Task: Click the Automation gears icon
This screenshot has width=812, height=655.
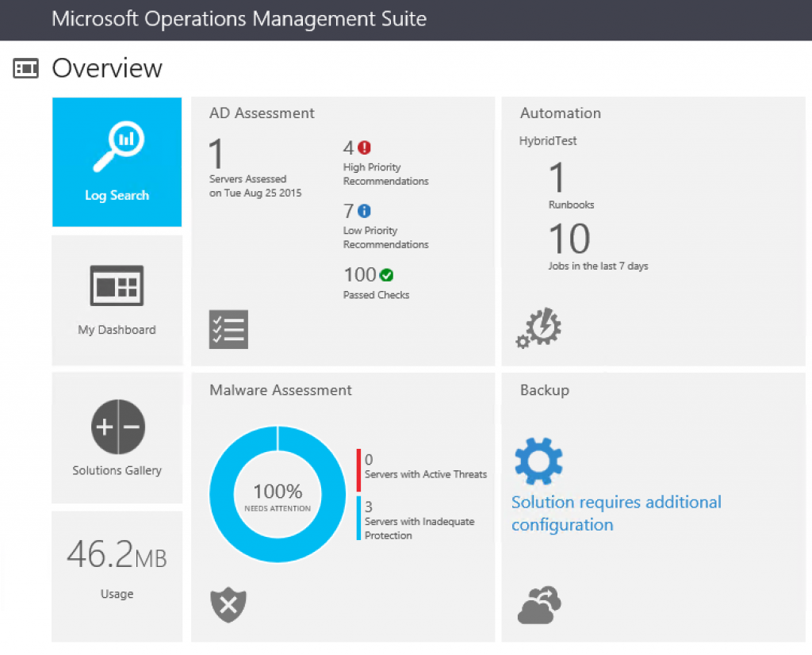Action: [538, 327]
